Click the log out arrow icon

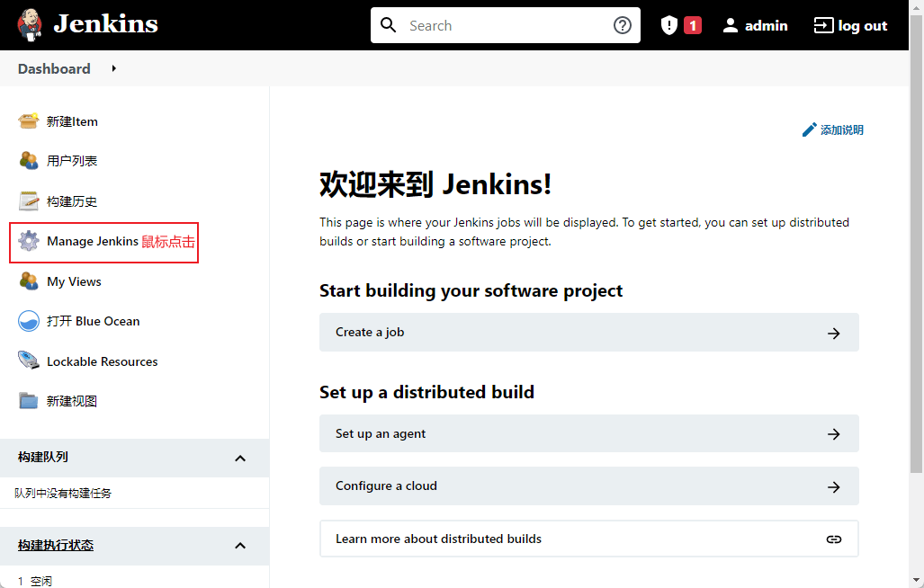click(x=823, y=25)
